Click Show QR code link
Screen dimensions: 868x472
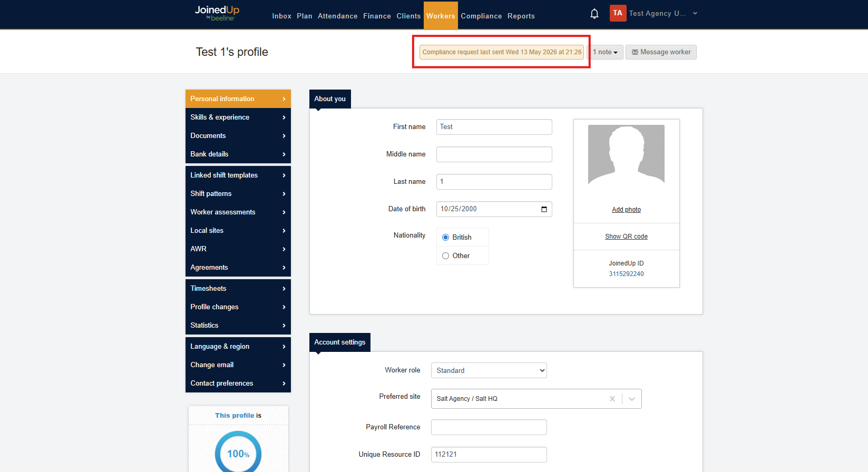(626, 237)
